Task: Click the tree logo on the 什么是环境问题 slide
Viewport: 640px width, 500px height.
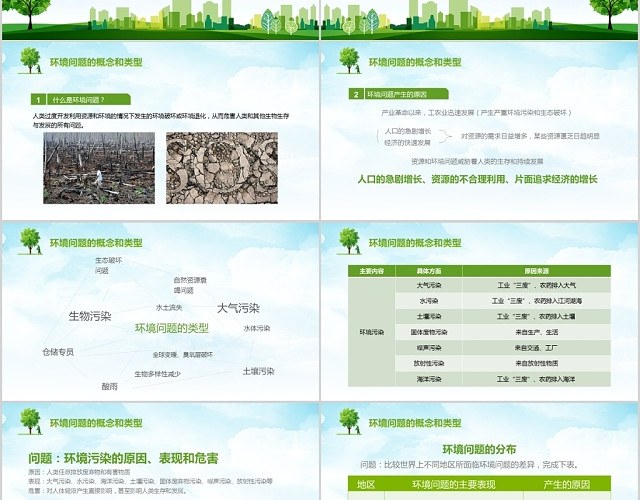Action: 30,60
